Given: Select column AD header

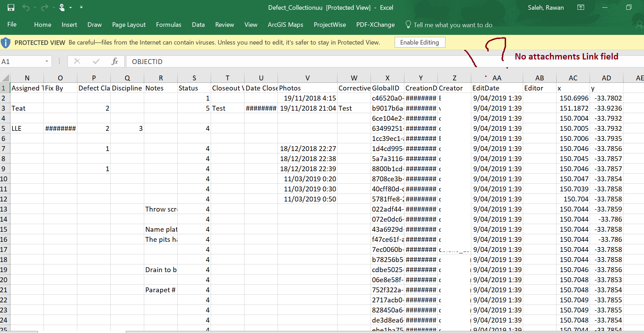Looking at the screenshot, I should (606, 78).
